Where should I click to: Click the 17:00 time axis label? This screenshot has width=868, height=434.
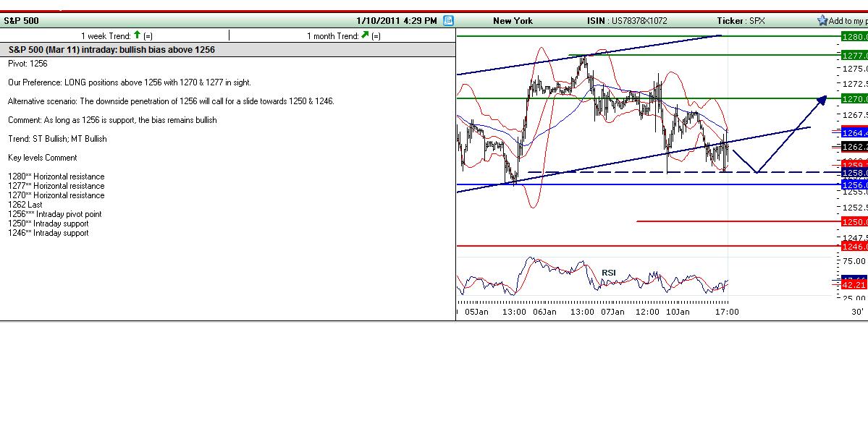(727, 312)
